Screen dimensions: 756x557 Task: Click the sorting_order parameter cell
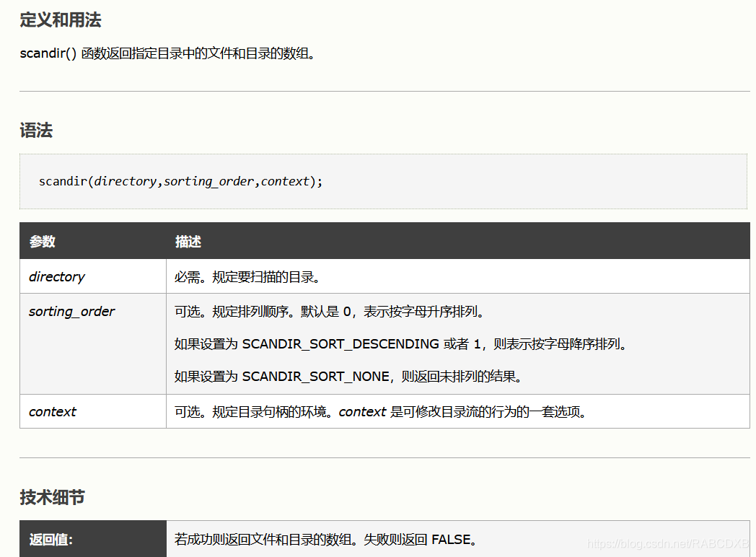(93, 344)
